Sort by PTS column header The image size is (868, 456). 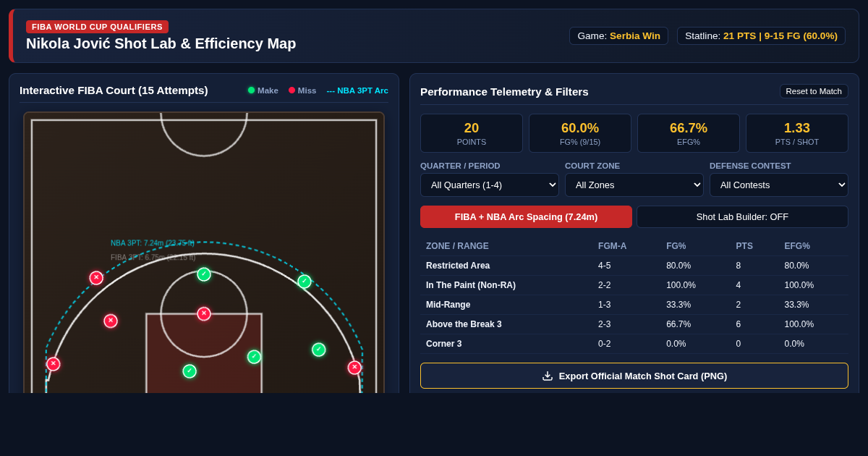744,246
